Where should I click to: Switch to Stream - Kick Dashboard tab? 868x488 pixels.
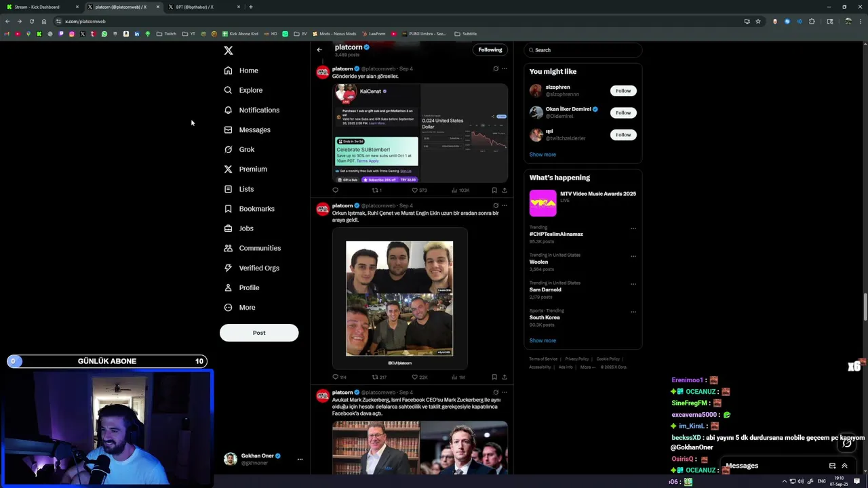41,7
